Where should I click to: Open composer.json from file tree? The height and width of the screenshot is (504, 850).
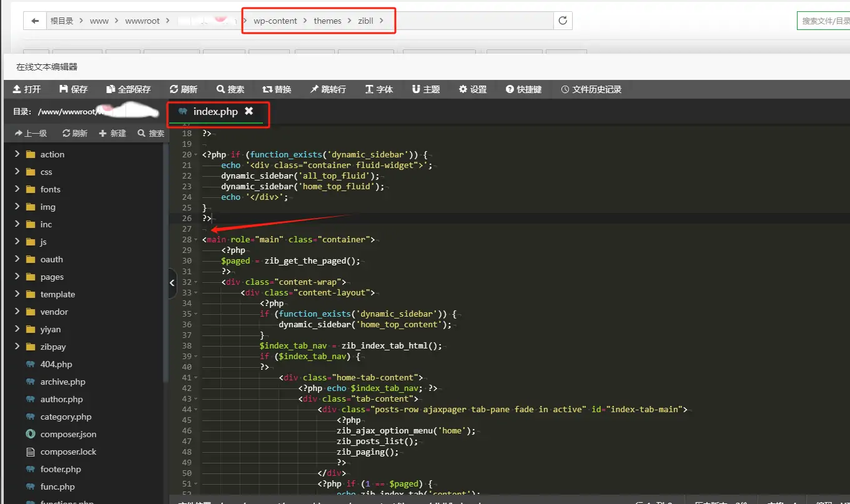click(x=68, y=434)
